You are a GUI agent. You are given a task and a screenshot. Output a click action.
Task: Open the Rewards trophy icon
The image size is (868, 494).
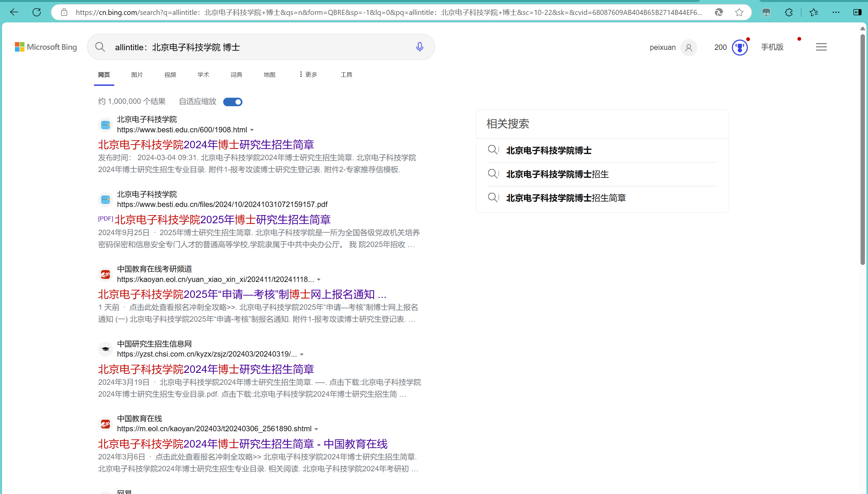coord(740,47)
